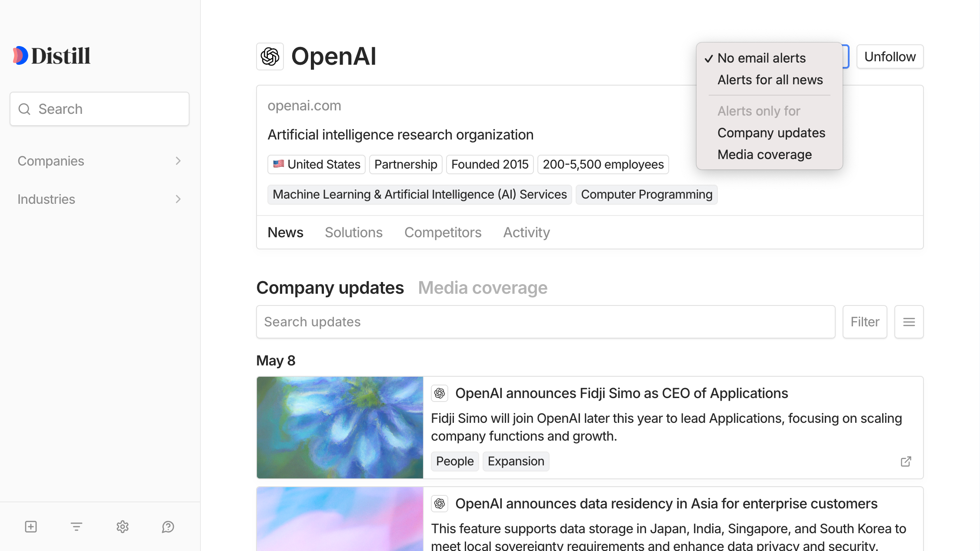The height and width of the screenshot is (551, 980).
Task: Show Media coverage feed
Action: tap(483, 288)
